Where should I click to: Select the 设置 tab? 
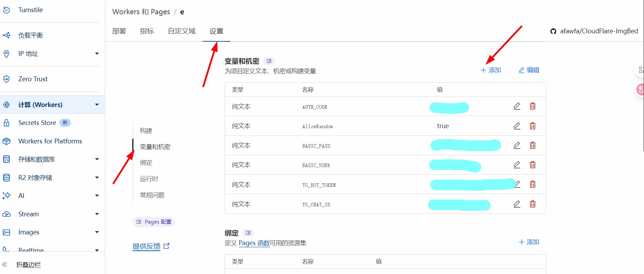pos(216,31)
